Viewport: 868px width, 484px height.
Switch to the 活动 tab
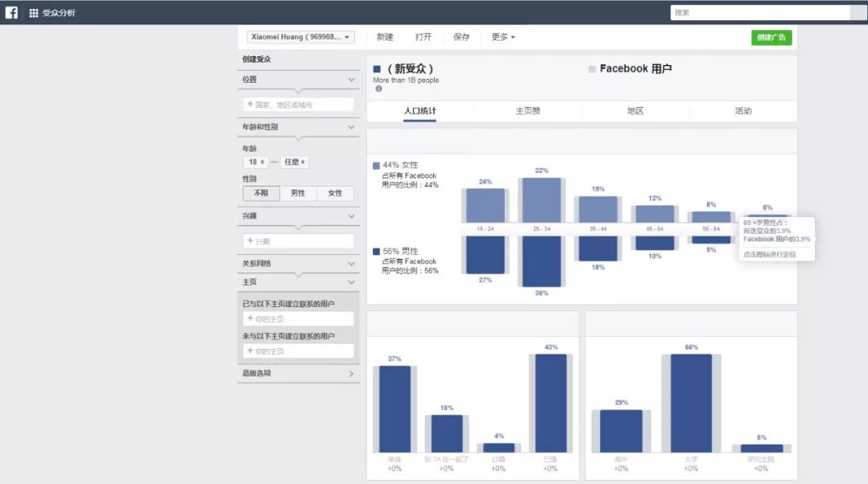(x=743, y=111)
